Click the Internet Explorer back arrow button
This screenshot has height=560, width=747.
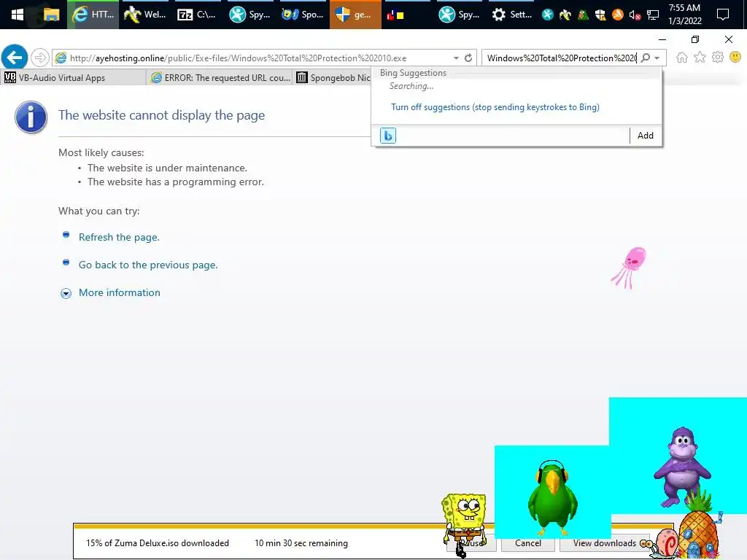15,58
